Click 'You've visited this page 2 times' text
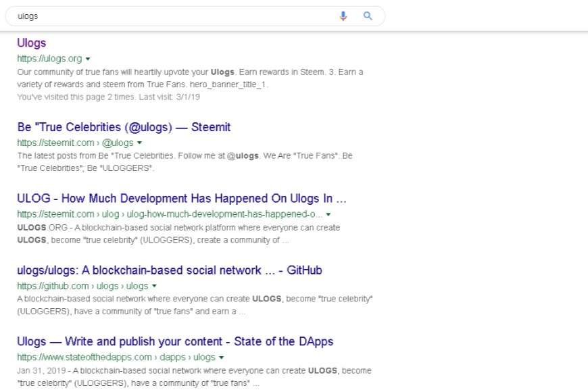 point(108,97)
